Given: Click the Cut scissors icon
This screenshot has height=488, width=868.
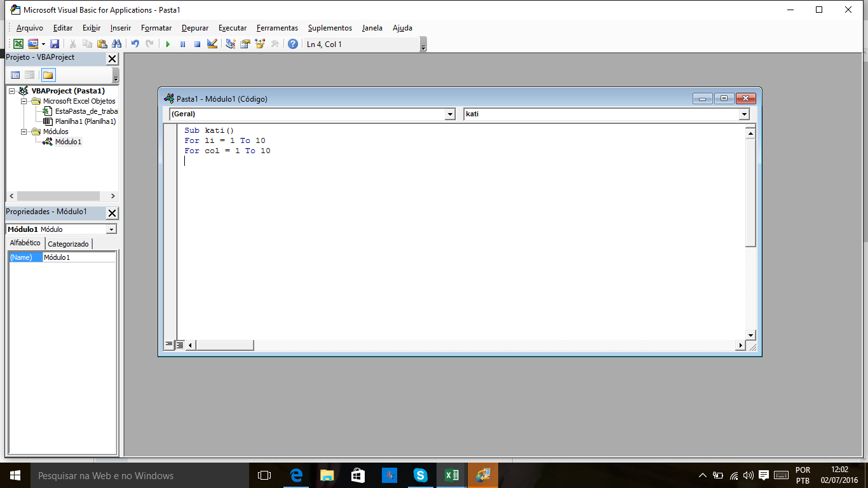Looking at the screenshot, I should pyautogui.click(x=73, y=44).
